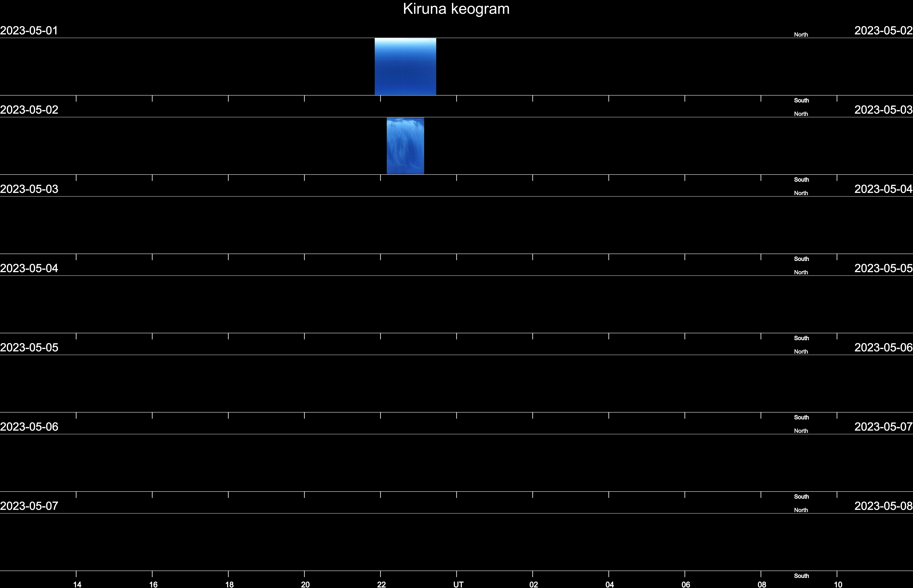Select start date label 2023-05-02 of second row
The width and height of the screenshot is (913, 588).
pos(29,110)
